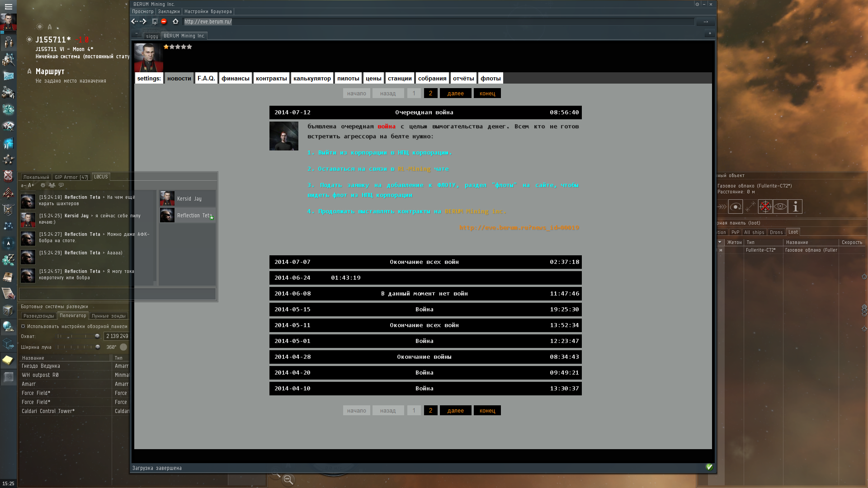Open новости section on site
The height and width of the screenshot is (488, 868).
[179, 78]
